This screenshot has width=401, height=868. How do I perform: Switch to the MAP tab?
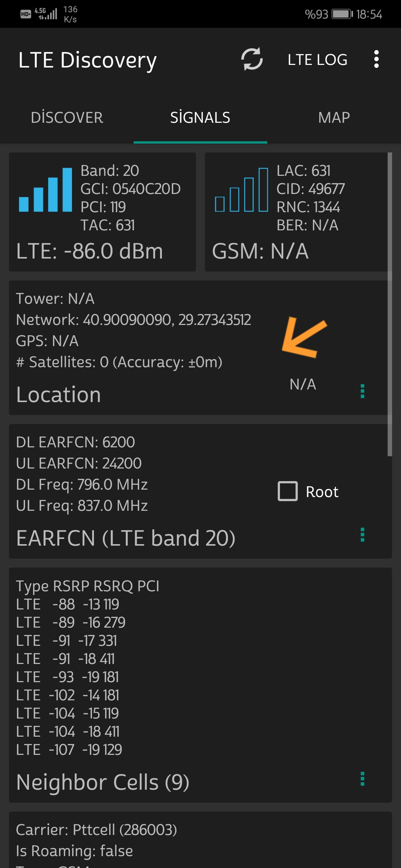[334, 118]
